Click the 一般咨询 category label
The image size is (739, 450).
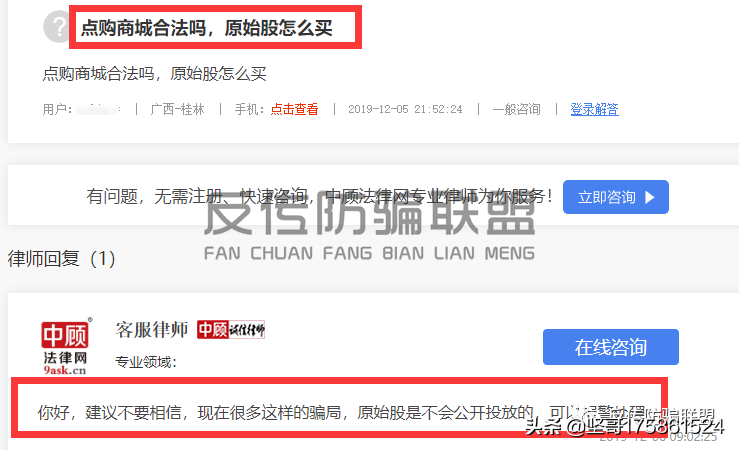coord(517,109)
